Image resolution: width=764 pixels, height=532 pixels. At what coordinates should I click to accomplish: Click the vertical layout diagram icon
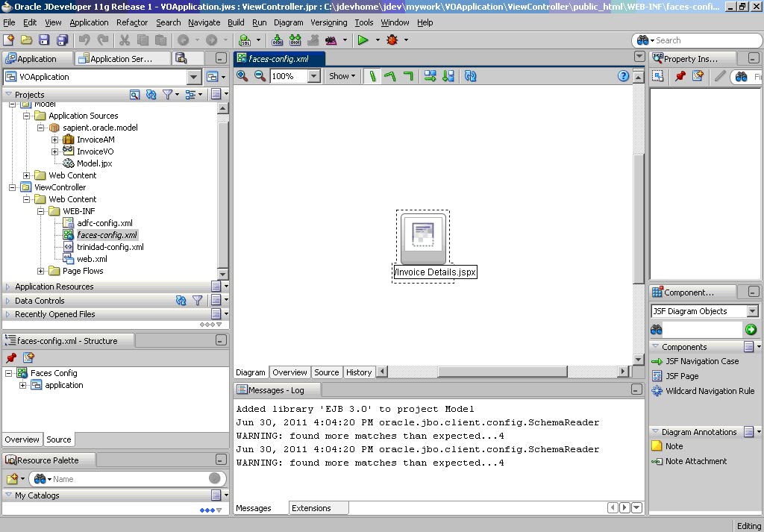[x=448, y=76]
